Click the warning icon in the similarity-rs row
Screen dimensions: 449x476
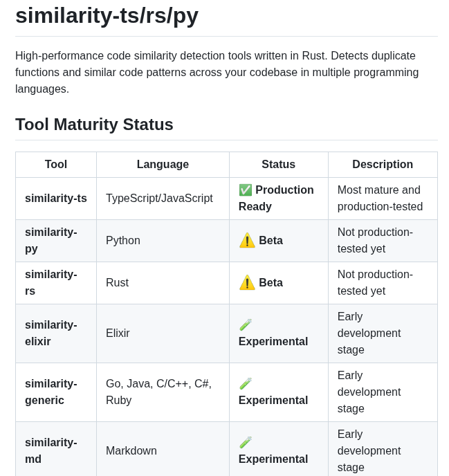point(247,282)
